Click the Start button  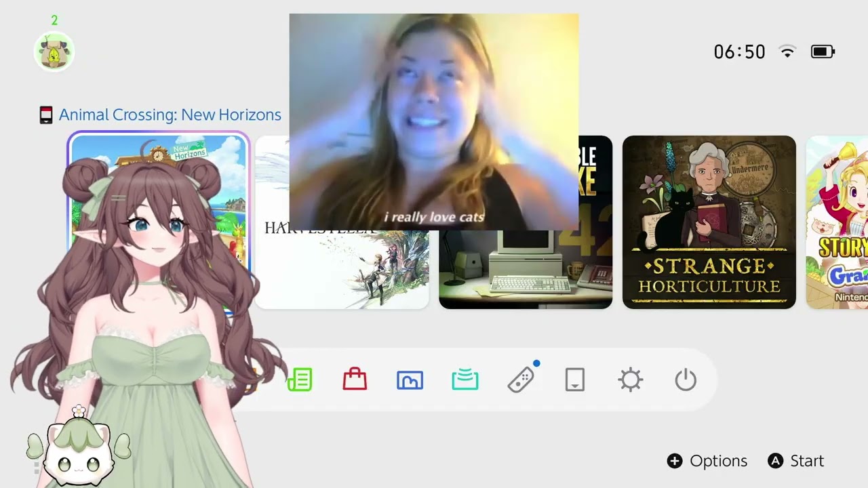point(796,461)
